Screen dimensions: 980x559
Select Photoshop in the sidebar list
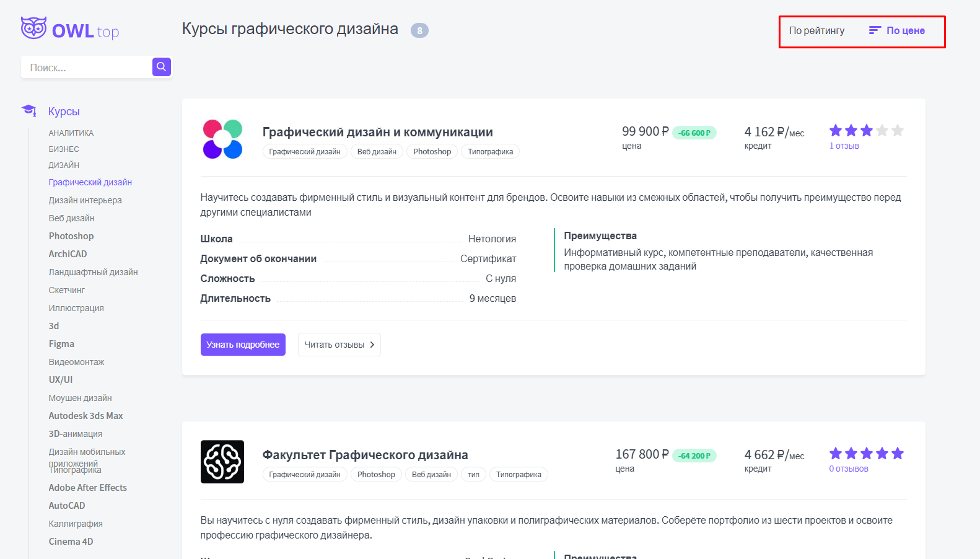[71, 236]
